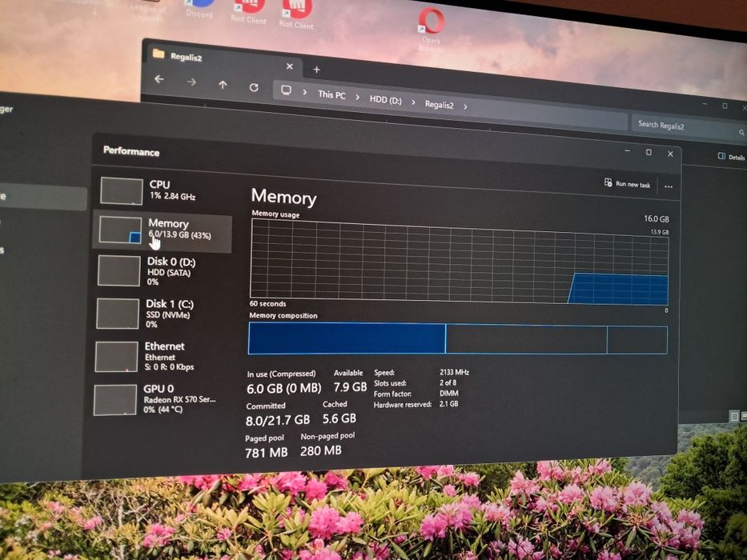747x560 pixels.
Task: Click the computer icon in address bar
Action: click(x=286, y=90)
